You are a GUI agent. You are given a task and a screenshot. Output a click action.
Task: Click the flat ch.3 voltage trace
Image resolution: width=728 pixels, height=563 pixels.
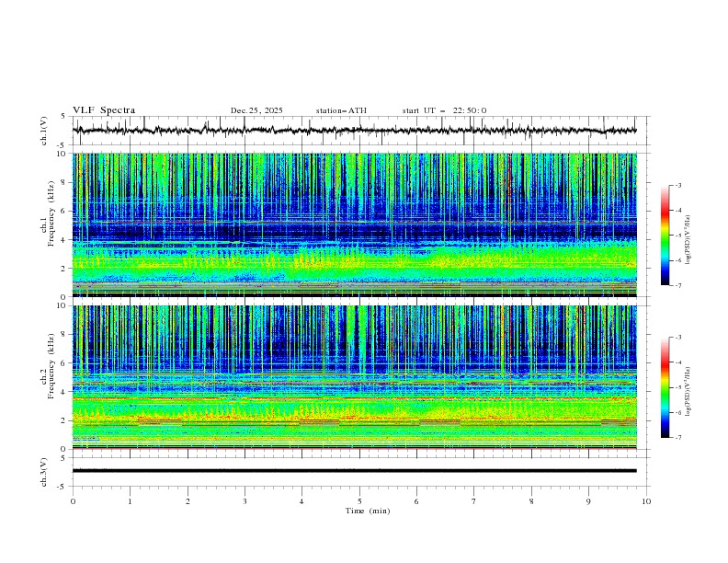(354, 471)
